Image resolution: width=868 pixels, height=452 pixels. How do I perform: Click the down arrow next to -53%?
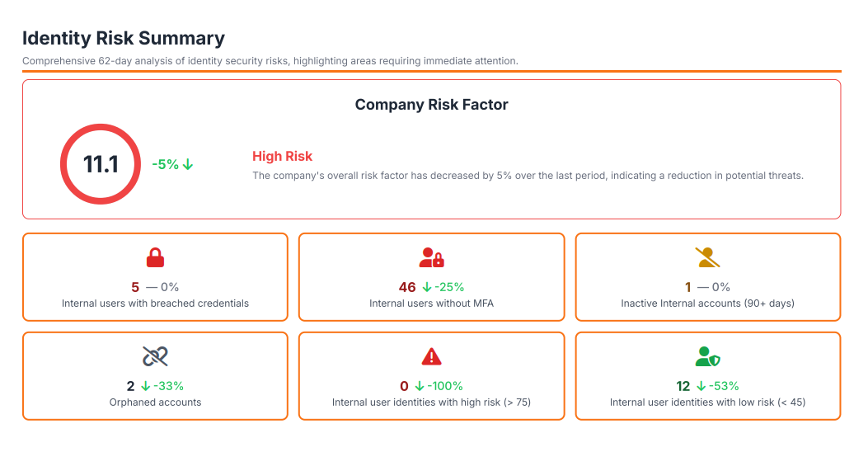pos(701,386)
